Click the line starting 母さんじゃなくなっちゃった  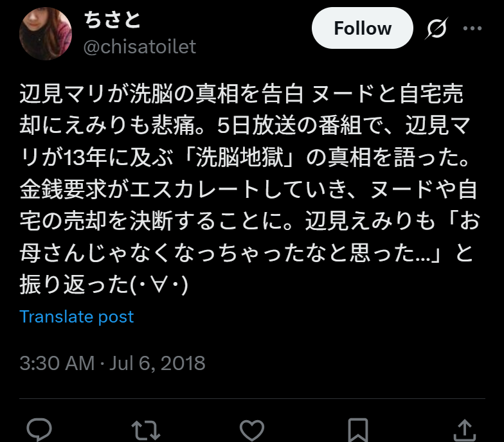click(x=246, y=253)
